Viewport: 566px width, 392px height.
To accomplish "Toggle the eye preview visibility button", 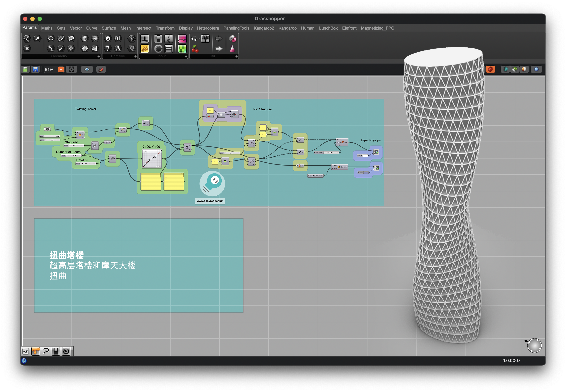I will pos(87,69).
